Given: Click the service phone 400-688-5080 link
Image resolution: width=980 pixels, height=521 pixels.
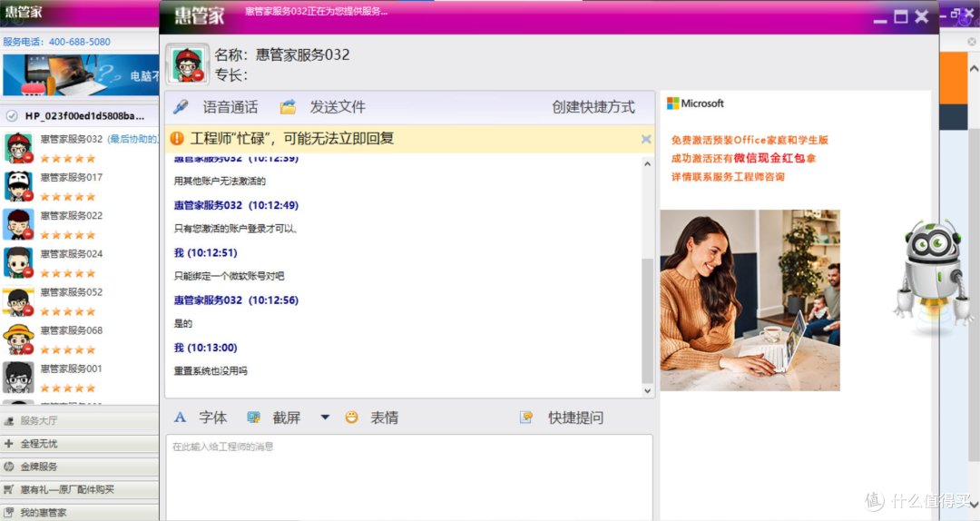Looking at the screenshot, I should pos(79,41).
